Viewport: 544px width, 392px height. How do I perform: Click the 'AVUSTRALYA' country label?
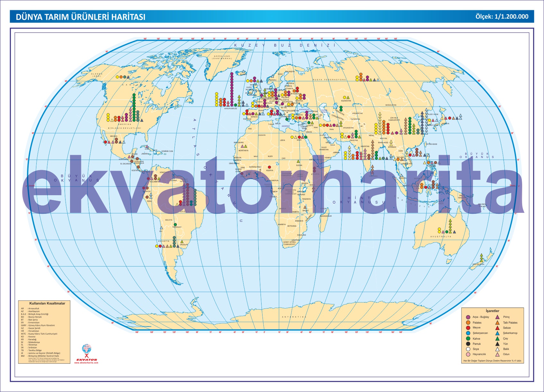tap(441, 237)
